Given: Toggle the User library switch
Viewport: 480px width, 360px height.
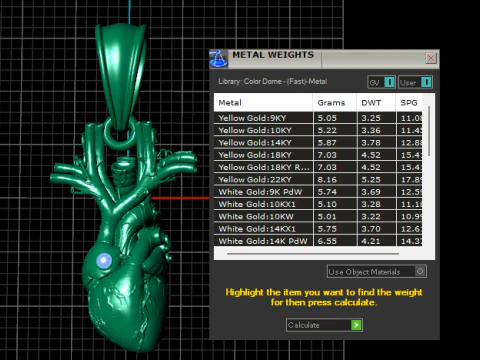Looking at the screenshot, I should pos(415,82).
